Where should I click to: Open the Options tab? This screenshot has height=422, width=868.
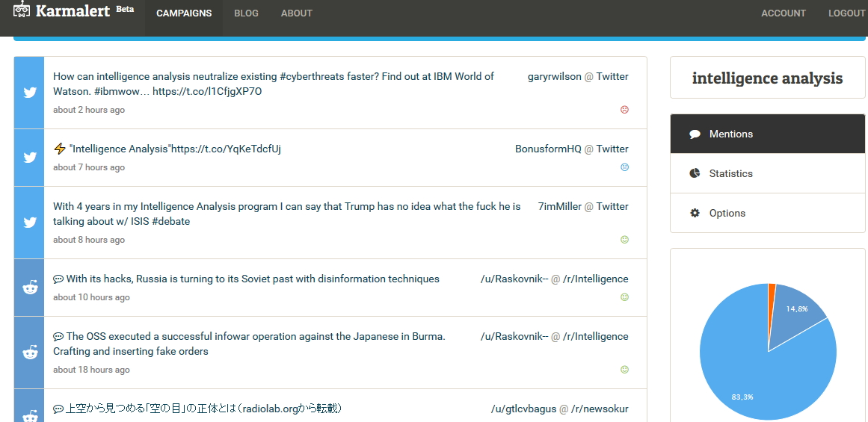click(x=767, y=213)
